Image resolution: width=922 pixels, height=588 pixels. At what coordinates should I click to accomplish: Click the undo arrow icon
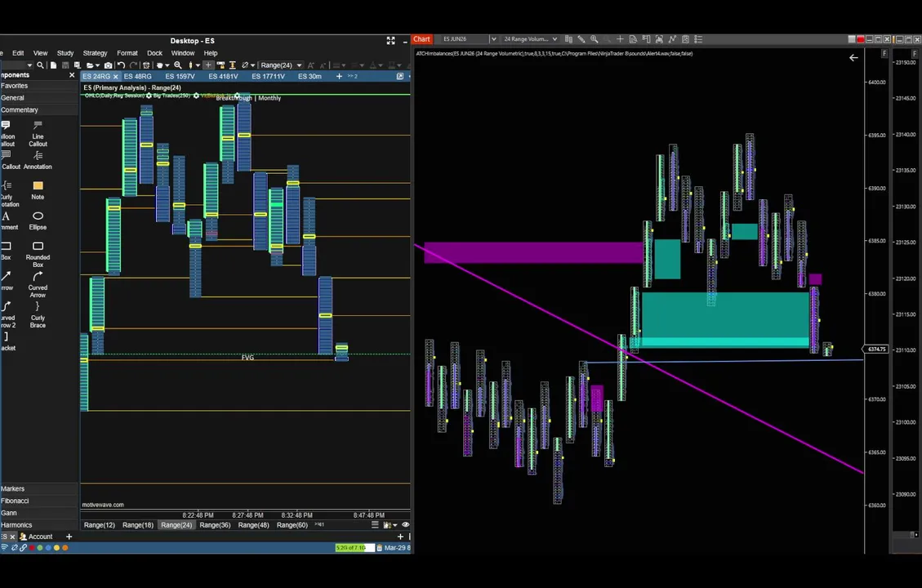[121, 65]
